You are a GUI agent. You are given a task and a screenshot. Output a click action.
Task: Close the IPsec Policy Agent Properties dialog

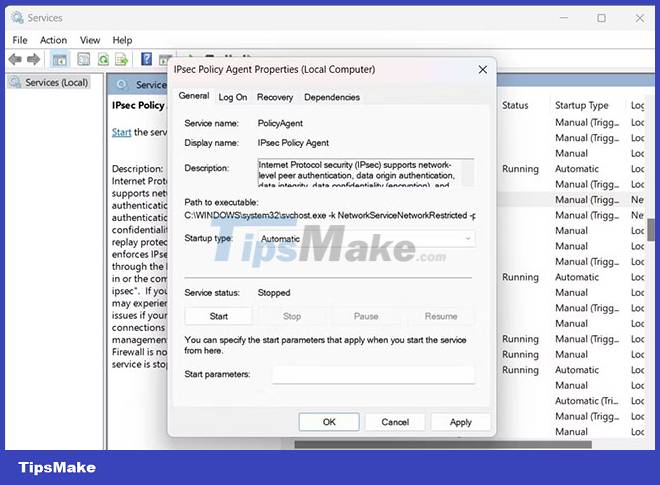(483, 69)
